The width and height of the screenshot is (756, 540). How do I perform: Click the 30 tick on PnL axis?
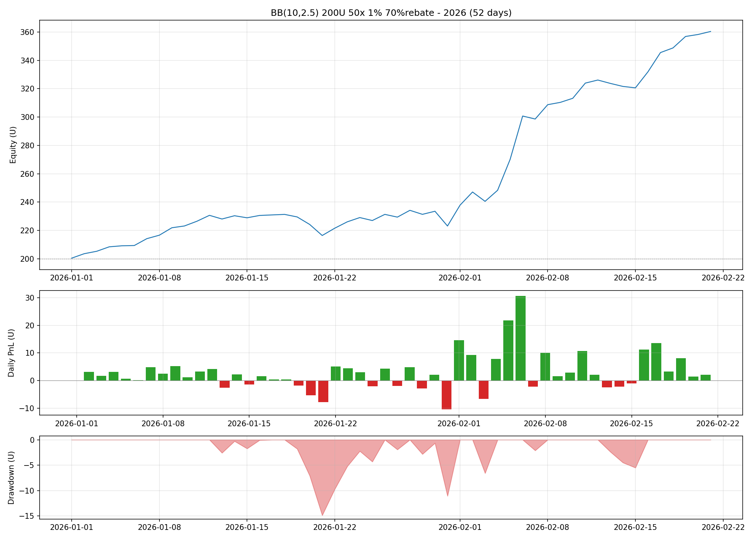pos(30,298)
